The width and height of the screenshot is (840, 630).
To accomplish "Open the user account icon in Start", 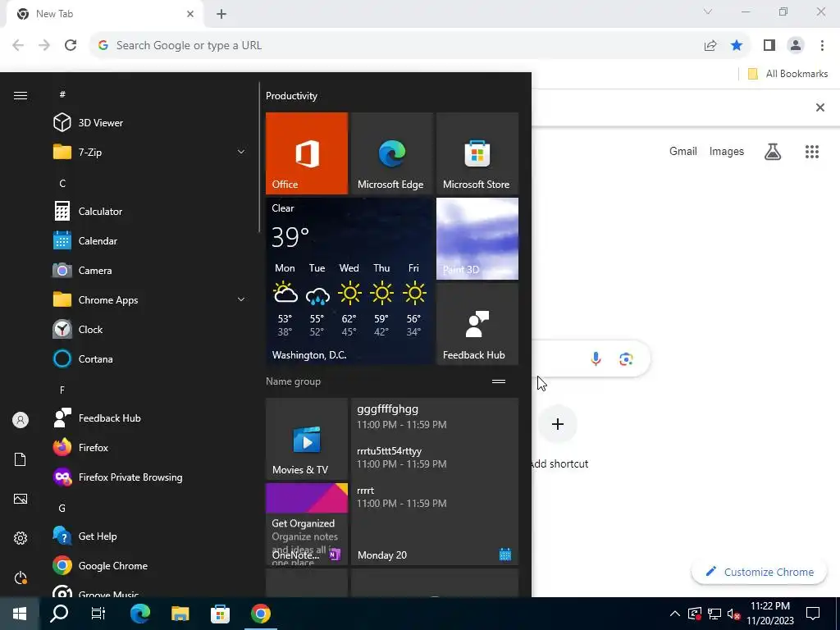I will tap(21, 420).
